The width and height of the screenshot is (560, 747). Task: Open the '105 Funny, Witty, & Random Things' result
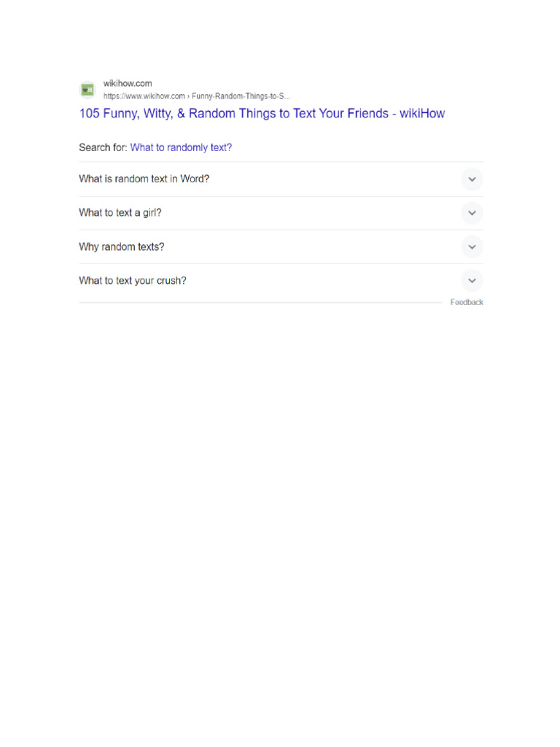pos(241,114)
